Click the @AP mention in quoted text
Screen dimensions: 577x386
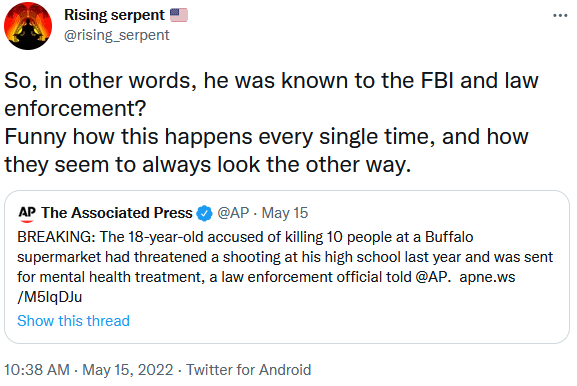[x=433, y=277]
